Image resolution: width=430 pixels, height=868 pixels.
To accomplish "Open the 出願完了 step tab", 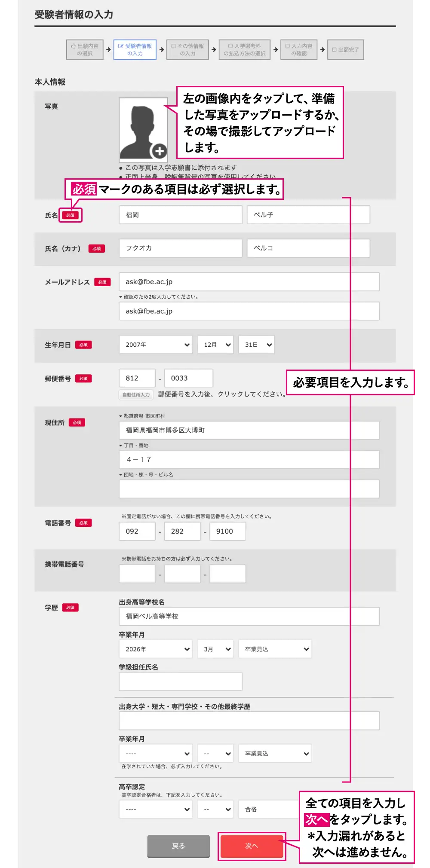I will click(x=346, y=50).
